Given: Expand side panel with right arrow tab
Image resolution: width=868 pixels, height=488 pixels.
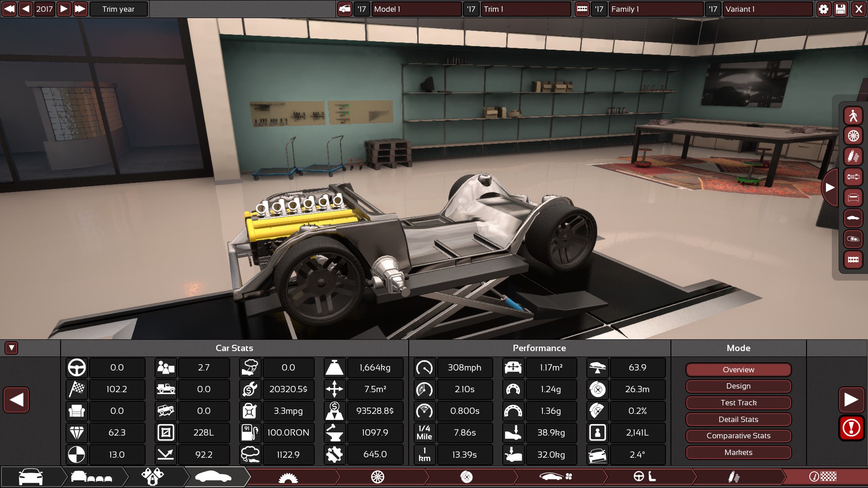Looking at the screenshot, I should point(830,188).
